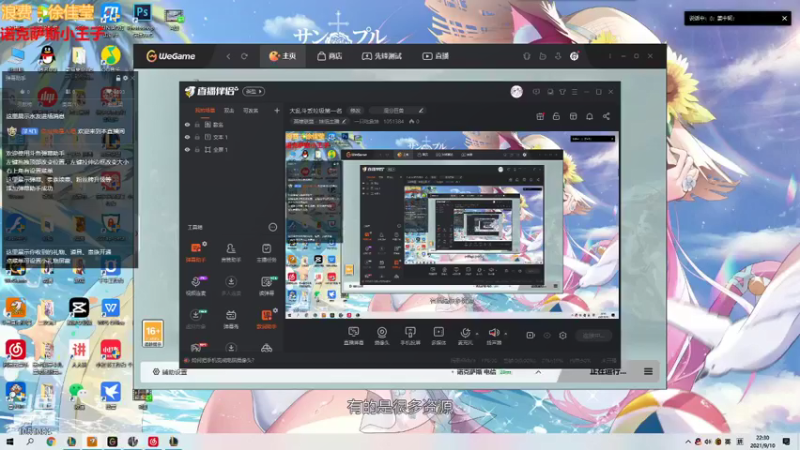Open hamburger menu beside 正在运行 in WeGame
The image size is (800, 450).
click(648, 371)
